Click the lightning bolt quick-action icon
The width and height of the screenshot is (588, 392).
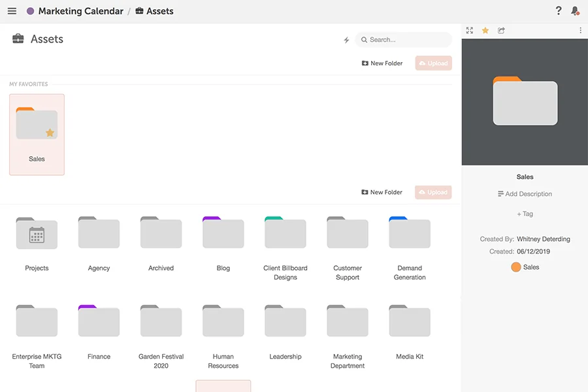coord(346,39)
